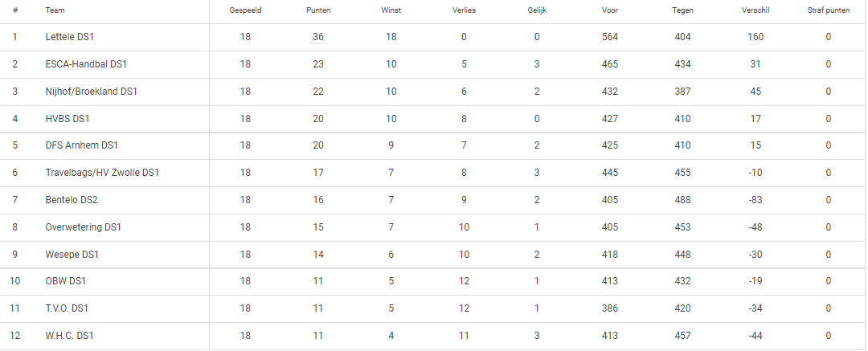Click DFS Arnhem DS1 team name
The image size is (868, 351).
tap(81, 145)
